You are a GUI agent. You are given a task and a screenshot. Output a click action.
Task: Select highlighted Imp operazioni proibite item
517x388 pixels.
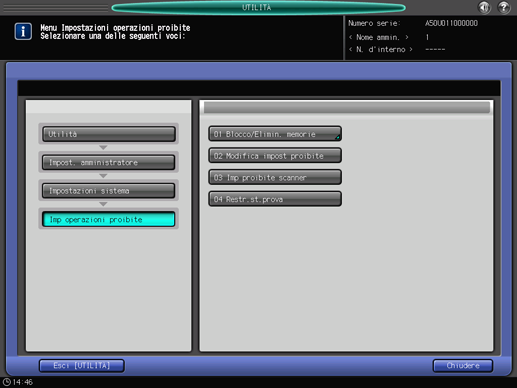click(x=109, y=219)
